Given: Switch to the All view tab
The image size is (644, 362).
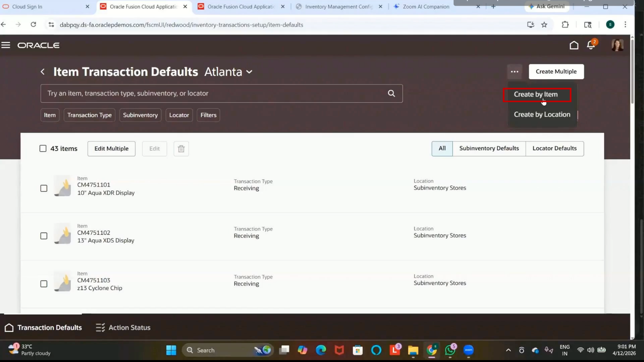Looking at the screenshot, I should pos(442,148).
